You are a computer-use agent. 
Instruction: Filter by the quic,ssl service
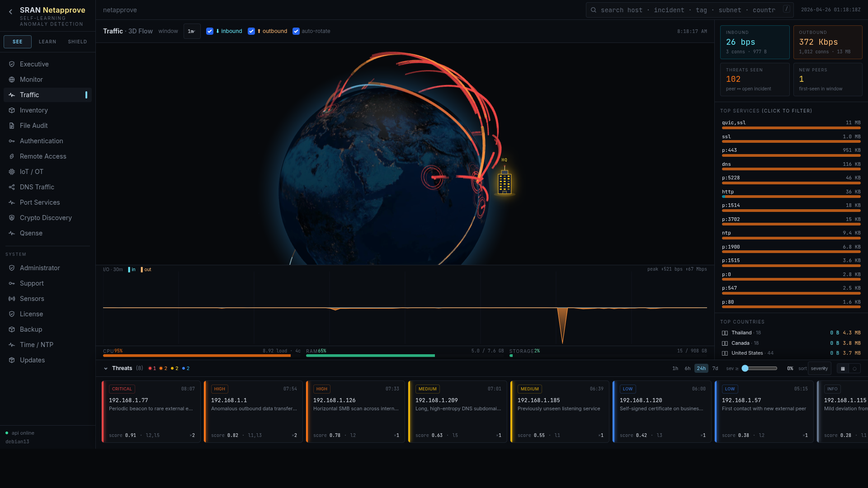769,124
